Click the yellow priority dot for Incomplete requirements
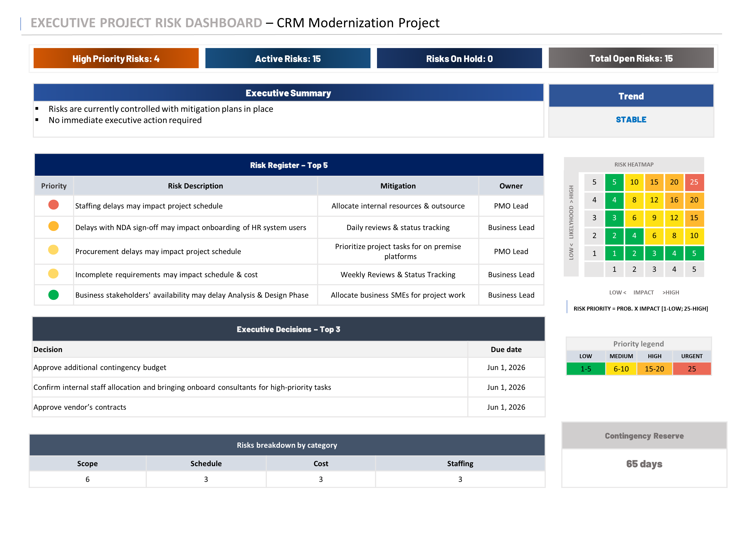The height and width of the screenshot is (560, 747). tap(53, 274)
